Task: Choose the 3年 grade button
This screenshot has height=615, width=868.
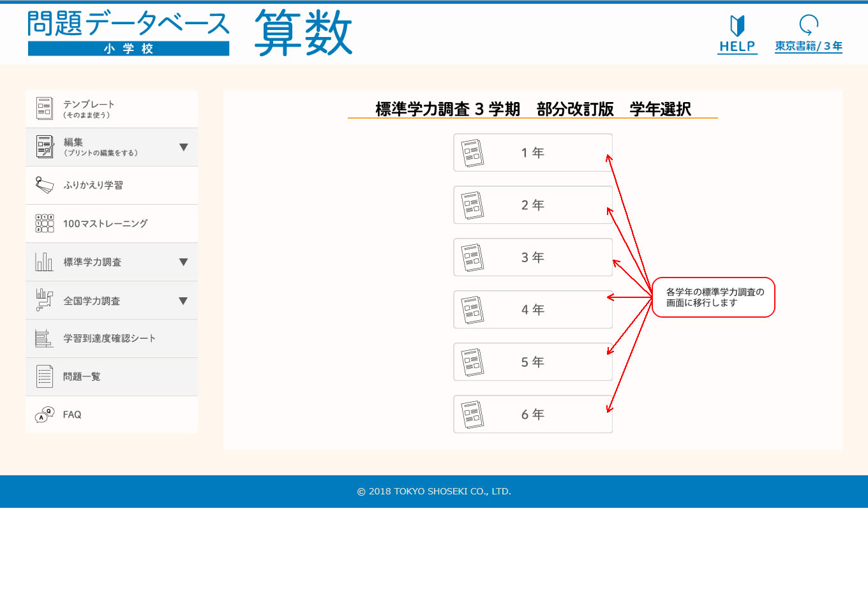Action: (x=533, y=257)
